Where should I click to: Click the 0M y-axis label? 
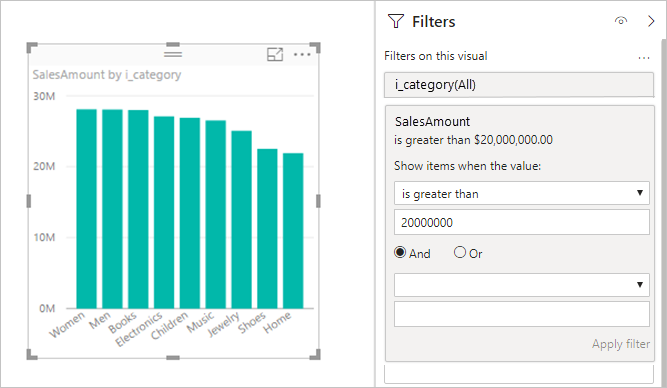coord(47,308)
